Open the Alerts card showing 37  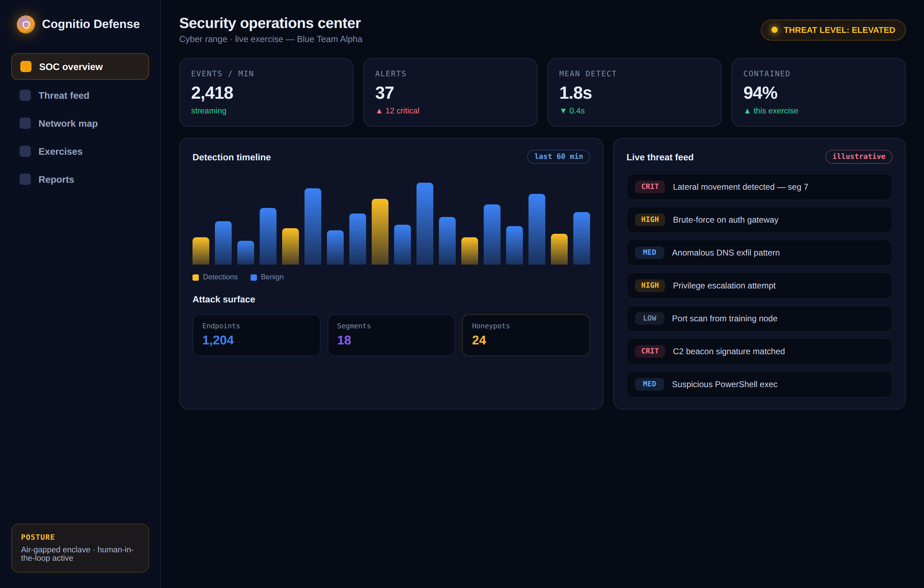[450, 92]
